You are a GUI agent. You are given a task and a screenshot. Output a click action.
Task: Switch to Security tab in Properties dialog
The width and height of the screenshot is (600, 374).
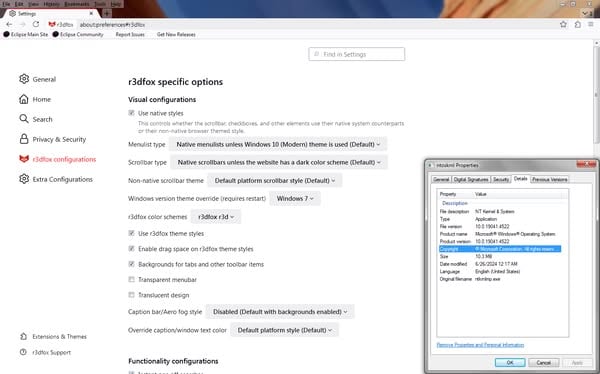(501, 179)
